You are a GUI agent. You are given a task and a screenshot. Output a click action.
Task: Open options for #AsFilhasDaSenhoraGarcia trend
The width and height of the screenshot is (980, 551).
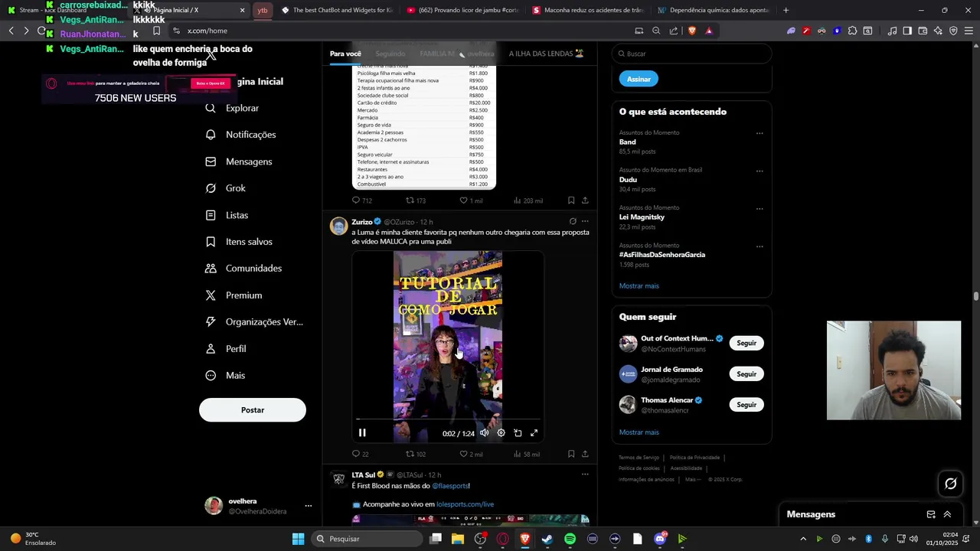(x=759, y=246)
